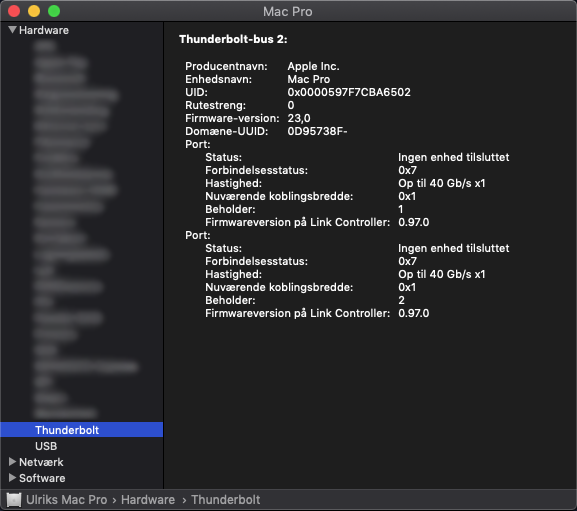Image resolution: width=577 pixels, height=511 pixels.
Task: Click Thunderbolt in the path bar
Action: pos(226,500)
